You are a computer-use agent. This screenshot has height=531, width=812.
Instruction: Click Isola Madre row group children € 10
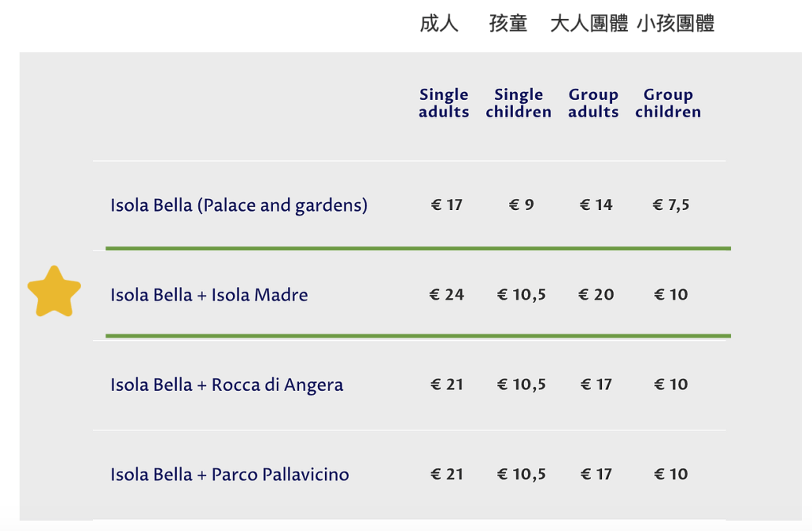click(671, 295)
